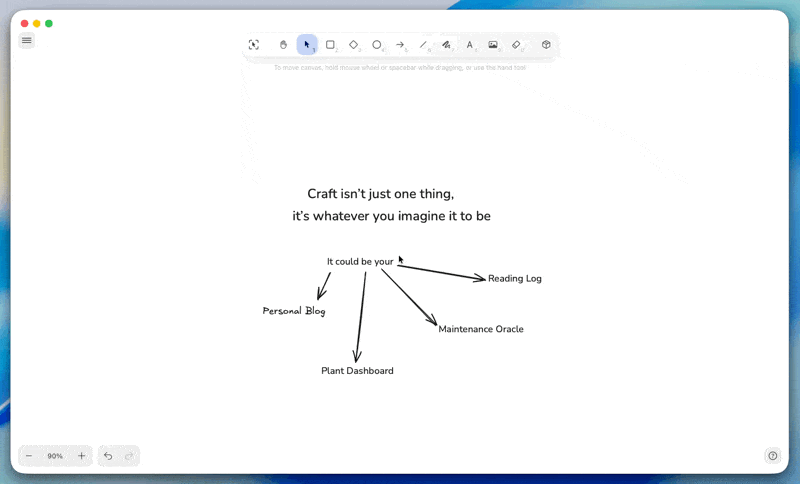Select the 'Maintenance Oracle' label
This screenshot has width=800, height=484.
click(x=481, y=329)
